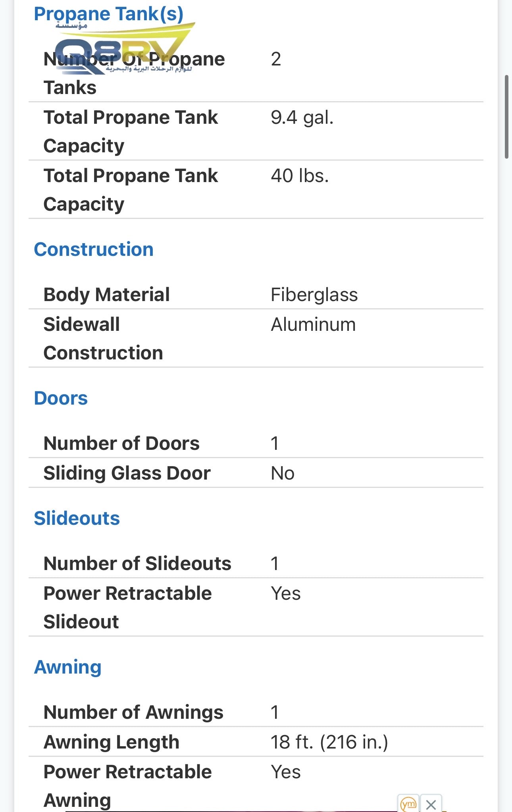
Task: Click the Number of Awnings label
Action: pos(133,712)
